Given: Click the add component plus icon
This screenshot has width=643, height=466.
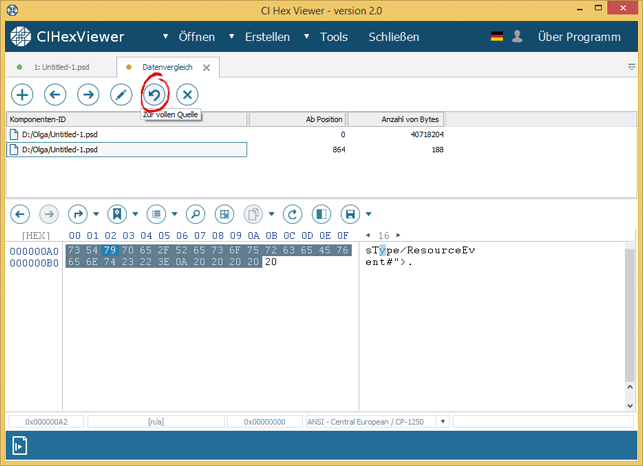Looking at the screenshot, I should click(x=22, y=95).
